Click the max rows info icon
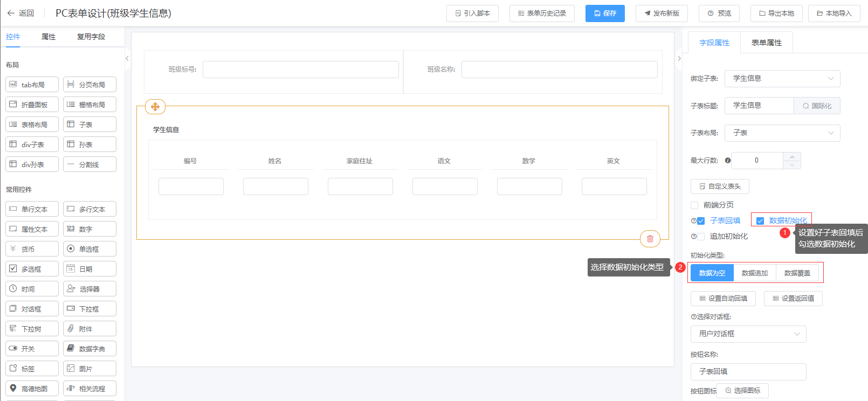This screenshot has width=868, height=401. (x=728, y=161)
